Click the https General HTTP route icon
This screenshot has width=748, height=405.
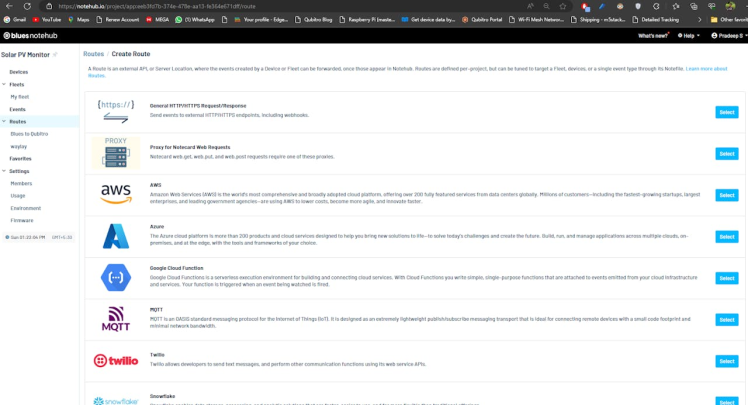(116, 112)
